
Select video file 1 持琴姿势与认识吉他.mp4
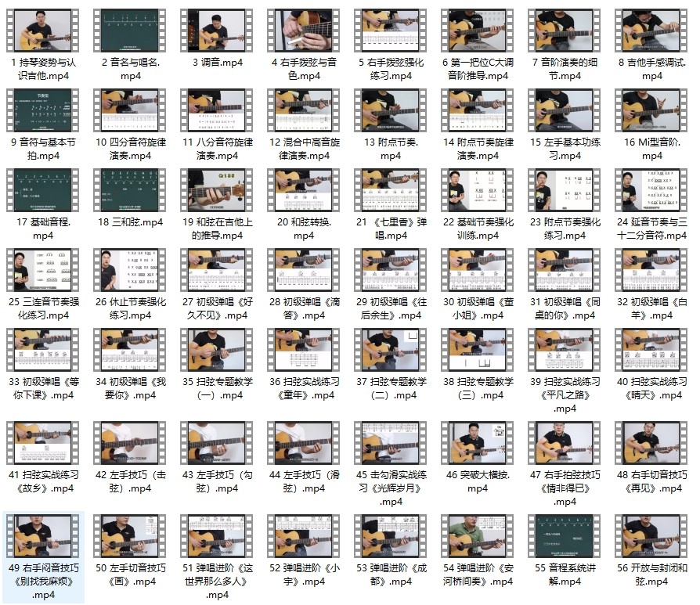tap(42, 31)
